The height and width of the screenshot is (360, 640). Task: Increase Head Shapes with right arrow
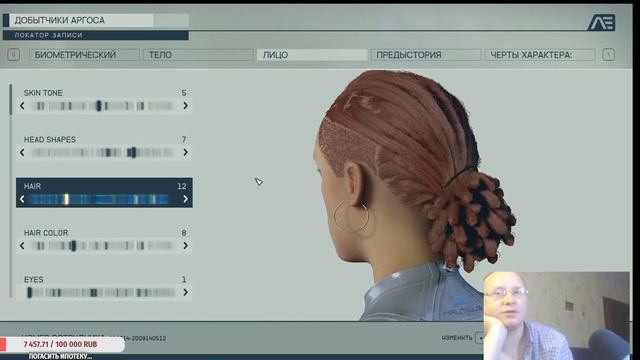185,153
